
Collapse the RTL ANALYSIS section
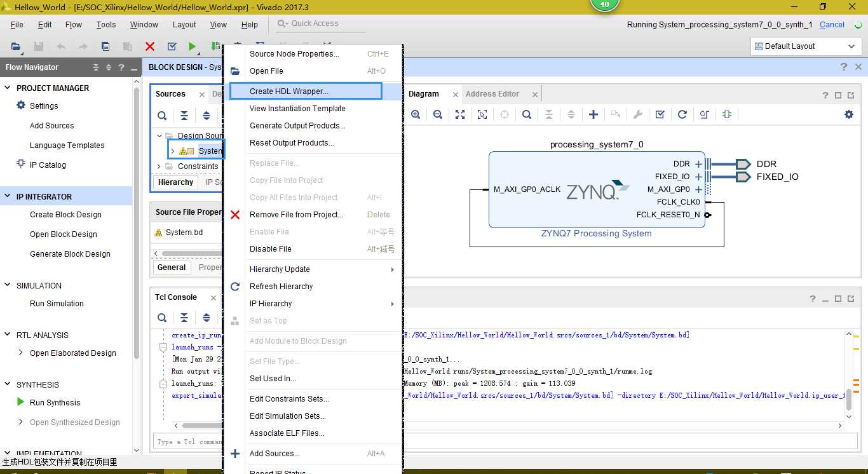tap(8, 335)
